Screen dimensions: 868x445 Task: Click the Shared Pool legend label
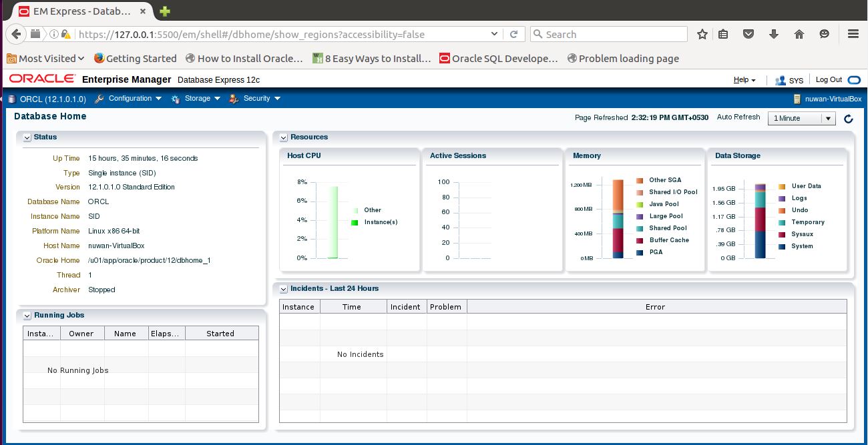click(668, 228)
